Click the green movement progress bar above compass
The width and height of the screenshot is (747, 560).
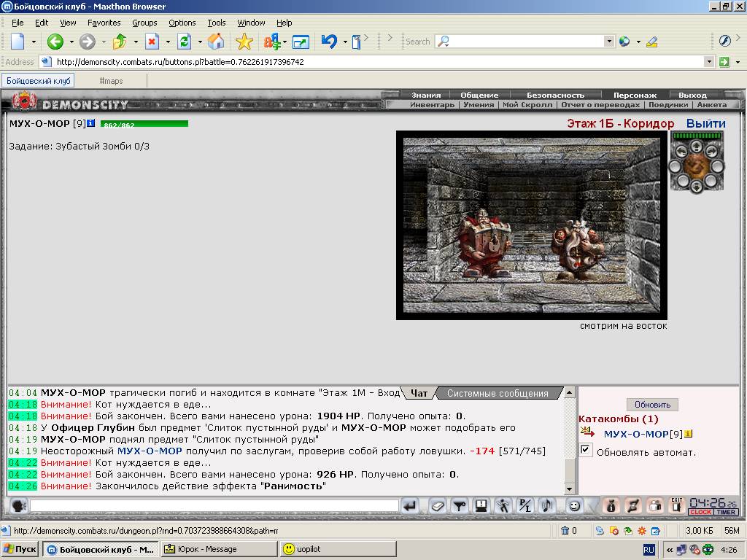point(697,136)
